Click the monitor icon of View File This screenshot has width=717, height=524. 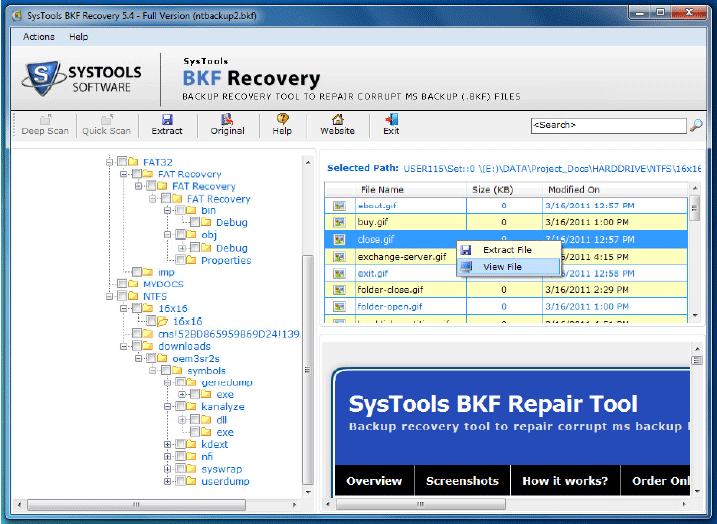coord(466,267)
